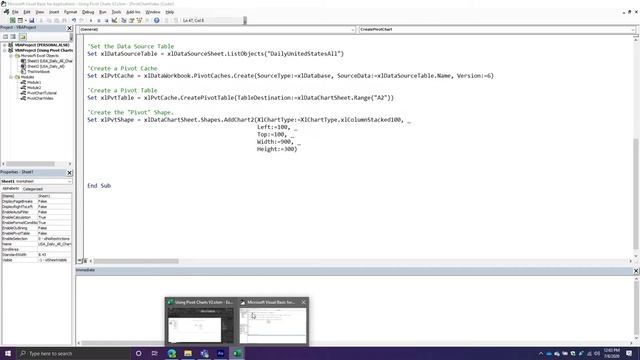This screenshot has width=640, height=360.
Task: Select the (Name) property row
Action: tap(36, 196)
